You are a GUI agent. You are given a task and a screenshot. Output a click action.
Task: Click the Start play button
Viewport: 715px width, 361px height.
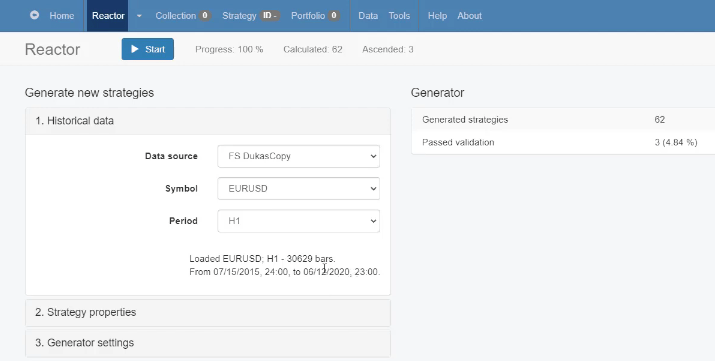(148, 49)
